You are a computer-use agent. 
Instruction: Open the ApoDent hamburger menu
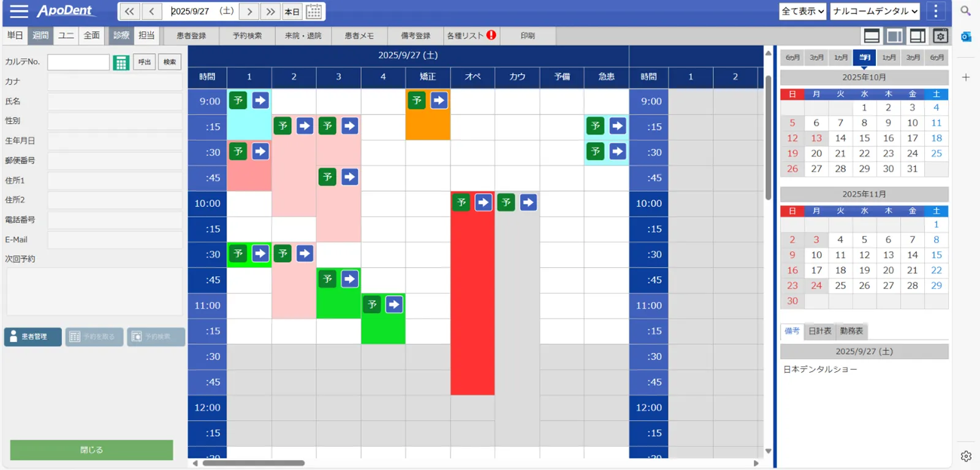pos(18,11)
